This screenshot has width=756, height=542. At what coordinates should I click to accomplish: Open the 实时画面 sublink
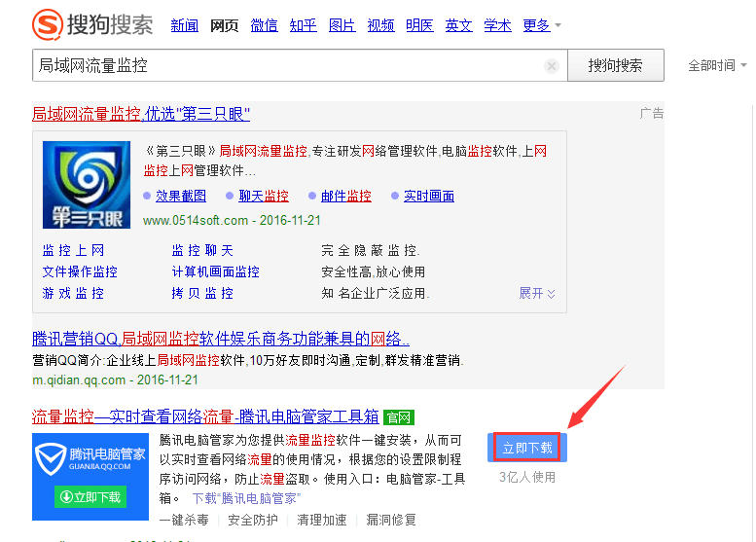[x=429, y=197]
